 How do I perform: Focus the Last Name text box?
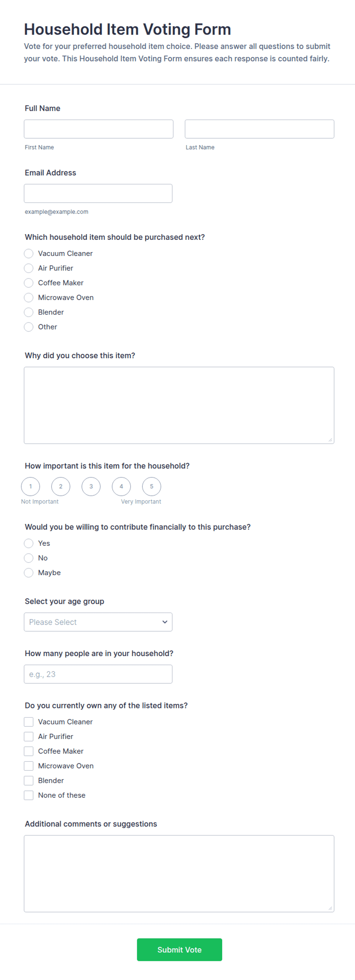[x=260, y=129]
